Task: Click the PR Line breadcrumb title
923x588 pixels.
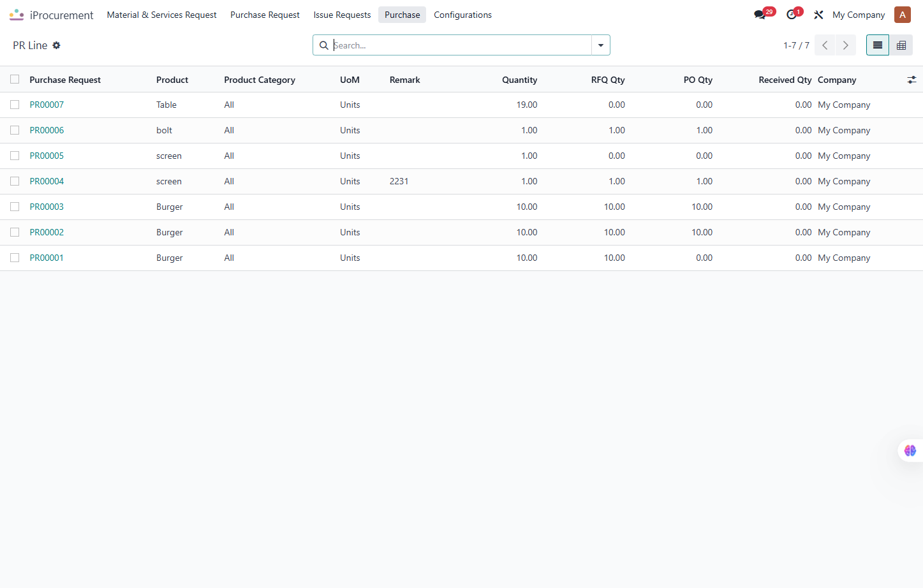Action: 30,45
